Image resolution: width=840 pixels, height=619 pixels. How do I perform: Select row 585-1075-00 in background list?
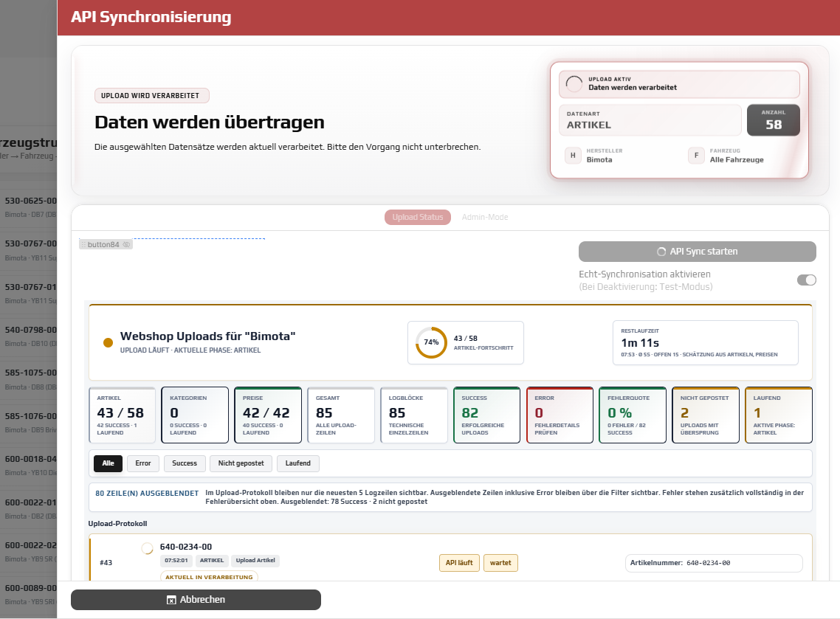(28, 379)
